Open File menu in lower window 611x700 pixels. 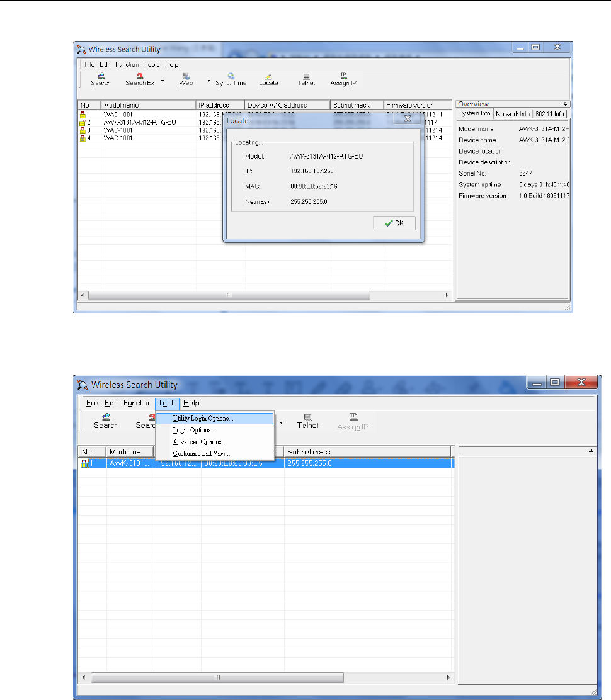[x=92, y=403]
